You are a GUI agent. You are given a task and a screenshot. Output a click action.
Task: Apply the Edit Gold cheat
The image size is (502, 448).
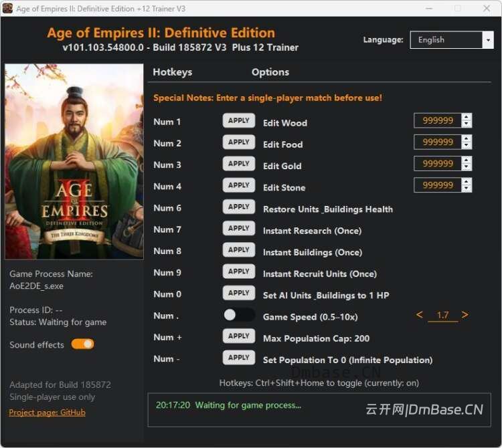pyautogui.click(x=239, y=164)
